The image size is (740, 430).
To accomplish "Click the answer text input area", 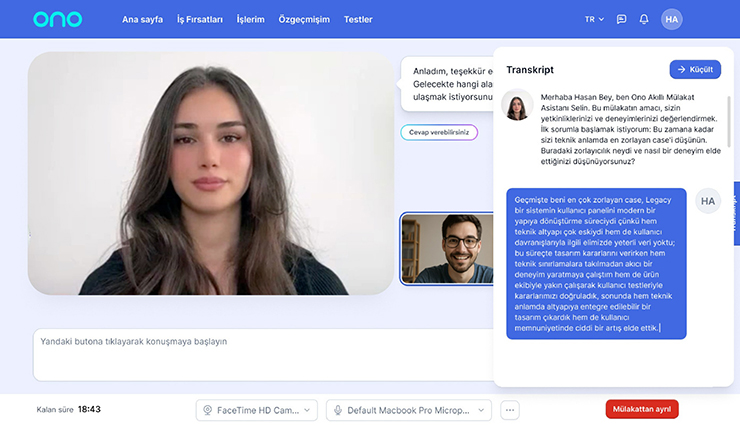I will [x=260, y=355].
